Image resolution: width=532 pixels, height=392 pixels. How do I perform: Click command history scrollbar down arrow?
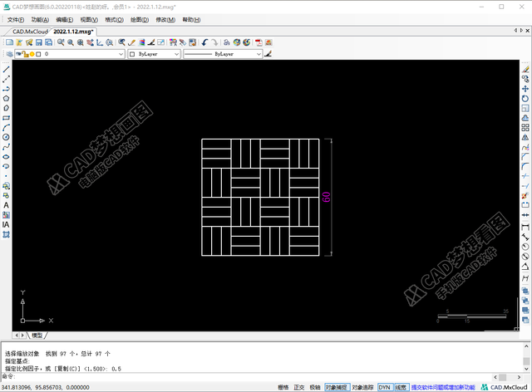coord(526,369)
